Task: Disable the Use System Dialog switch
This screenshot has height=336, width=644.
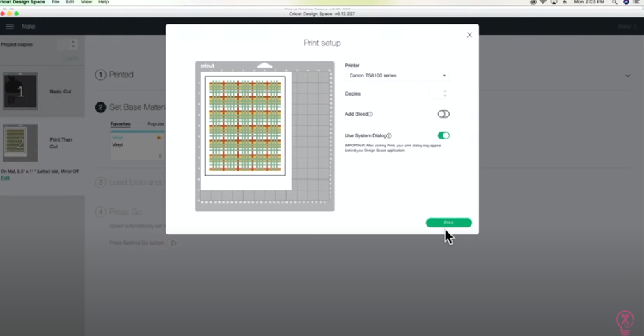Action: click(443, 135)
